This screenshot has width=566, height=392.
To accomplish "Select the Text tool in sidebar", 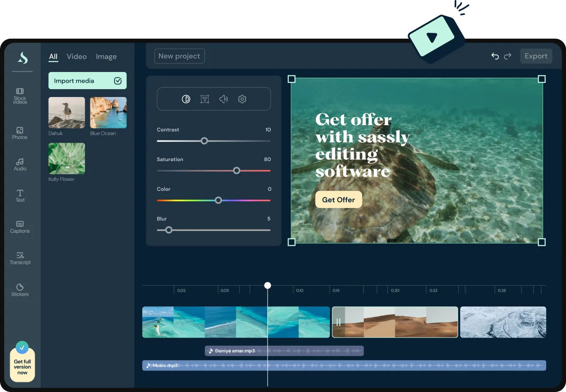I will 20,196.
